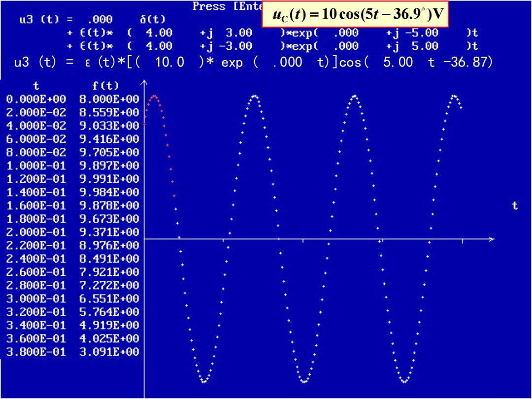Select the f(t) value 6.551E+00

pos(109,299)
